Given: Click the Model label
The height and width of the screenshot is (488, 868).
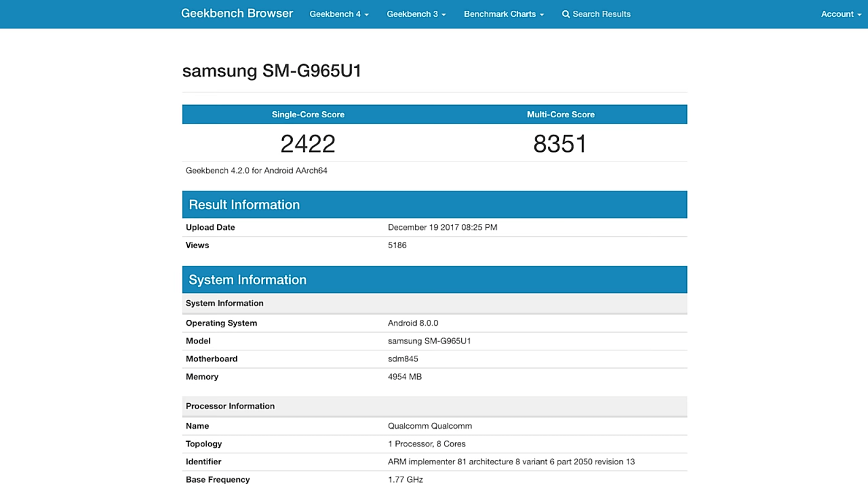Looking at the screenshot, I should [198, 341].
